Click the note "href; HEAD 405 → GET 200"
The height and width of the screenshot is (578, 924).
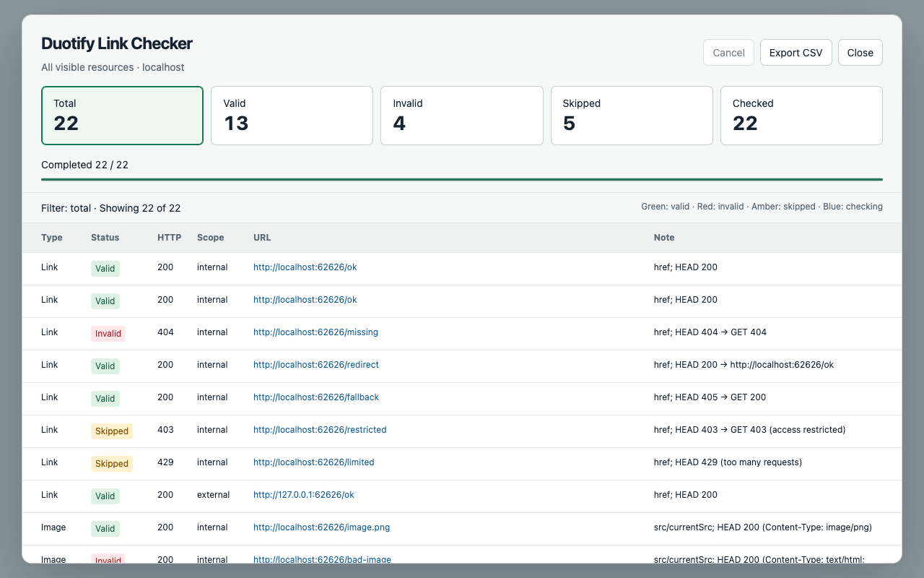pos(710,397)
